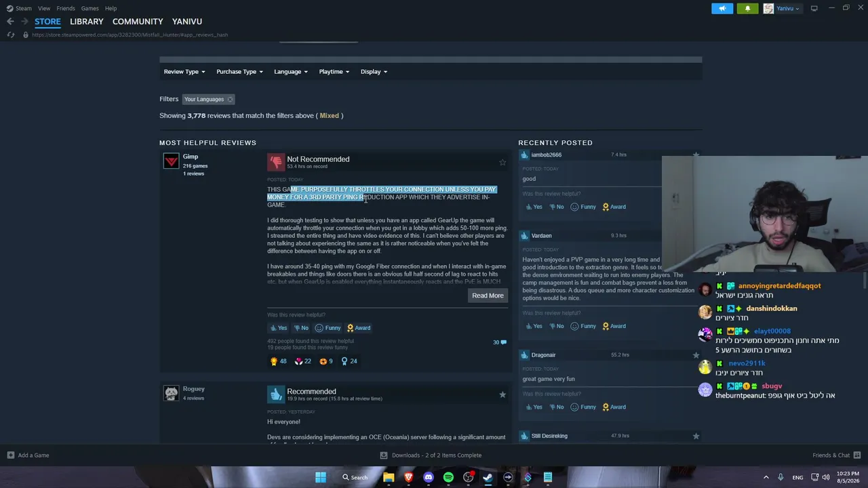The width and height of the screenshot is (868, 488).
Task: Click the Gimp reviewer avatar
Action: (171, 161)
